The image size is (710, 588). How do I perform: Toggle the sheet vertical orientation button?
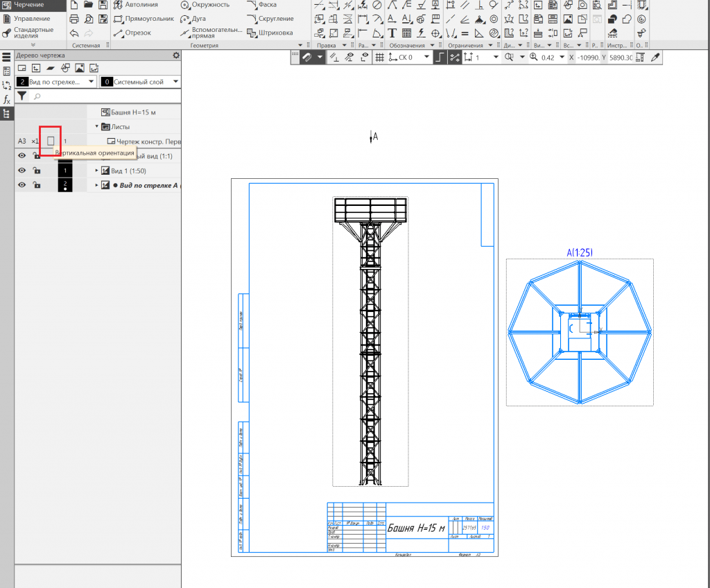(x=51, y=141)
